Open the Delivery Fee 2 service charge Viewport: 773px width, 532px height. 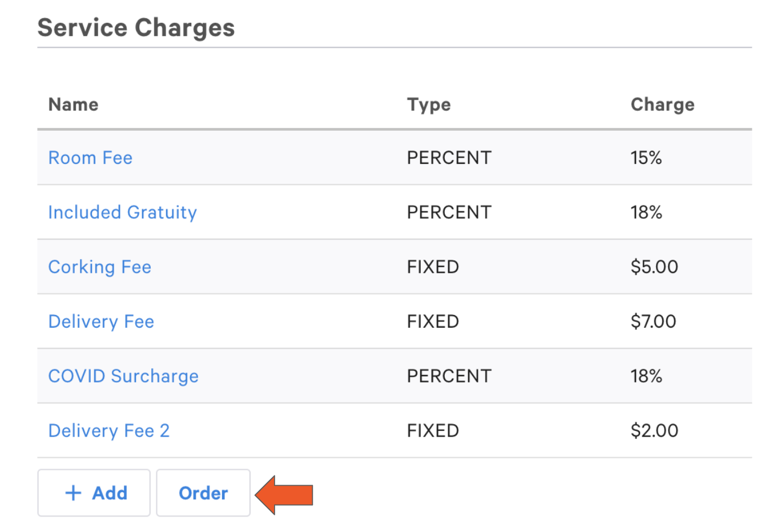[x=109, y=430]
